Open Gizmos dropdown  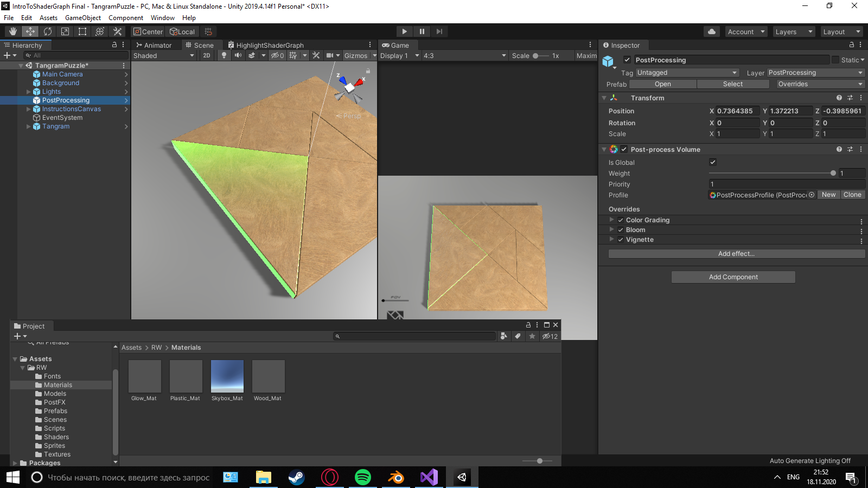pos(360,55)
